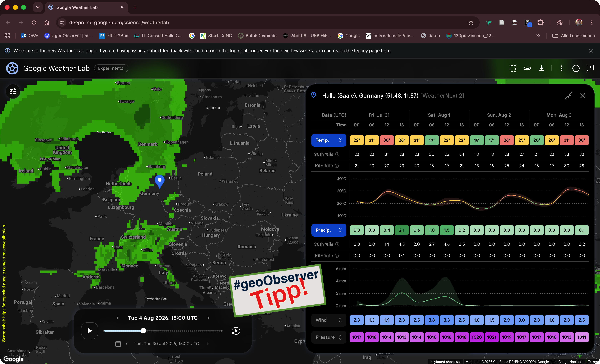Open the IT-Consult Halle bookmark
This screenshot has width=600, height=364.
click(x=158, y=36)
